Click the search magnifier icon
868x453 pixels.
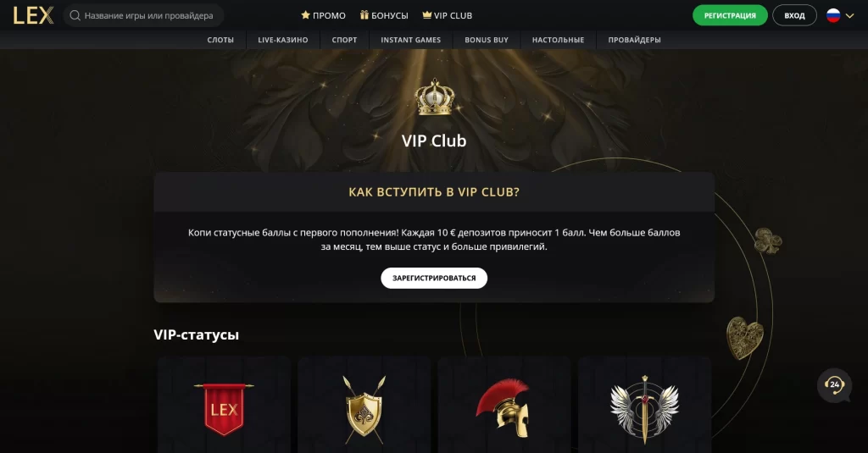(x=75, y=15)
